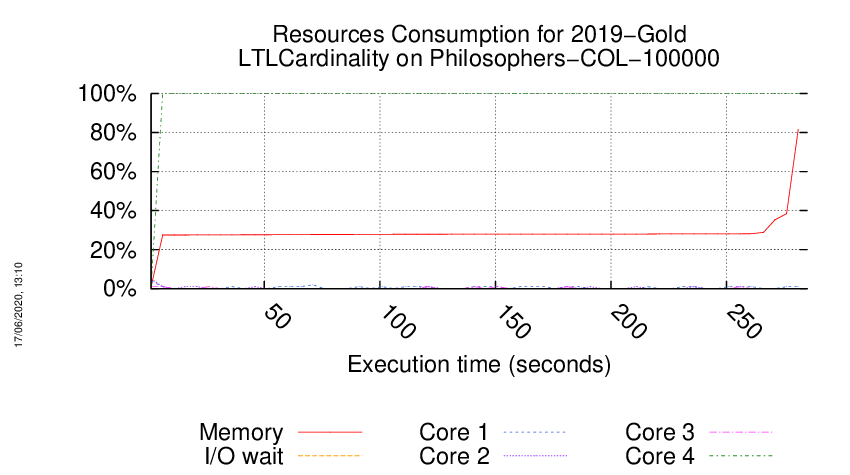Screen dimensions: 850x475
Task: Click the 100% y-axis label
Action: tap(107, 93)
